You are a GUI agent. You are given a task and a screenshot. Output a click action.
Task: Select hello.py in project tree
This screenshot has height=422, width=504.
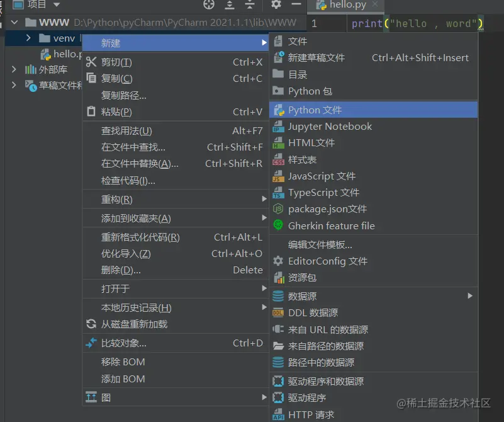point(61,54)
